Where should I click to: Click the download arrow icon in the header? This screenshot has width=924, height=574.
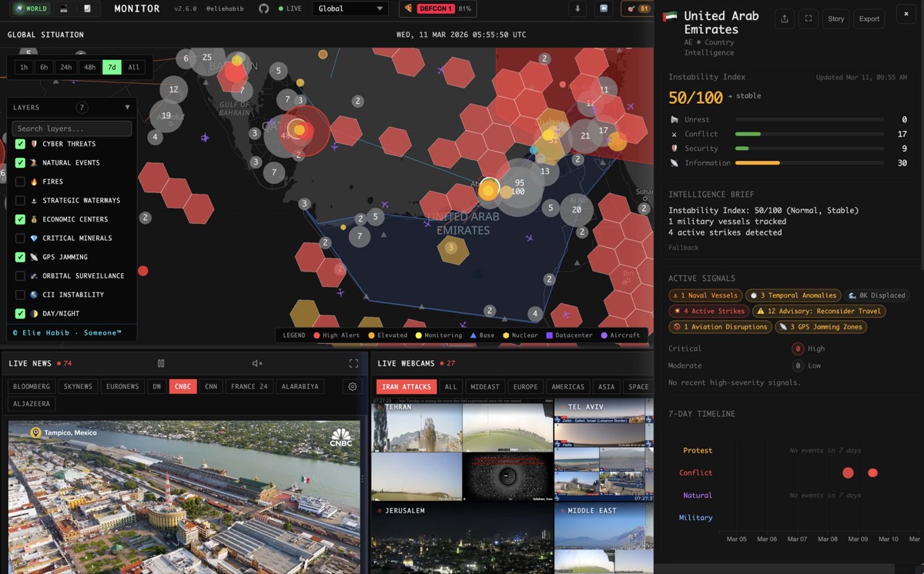coord(578,10)
